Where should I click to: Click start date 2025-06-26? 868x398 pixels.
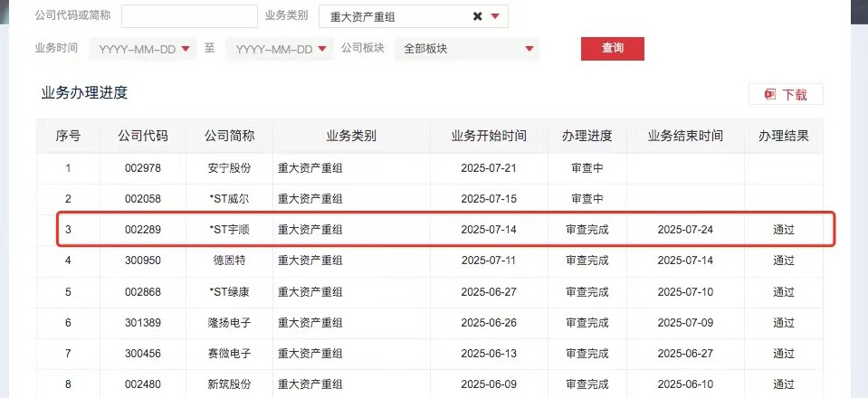coord(489,322)
